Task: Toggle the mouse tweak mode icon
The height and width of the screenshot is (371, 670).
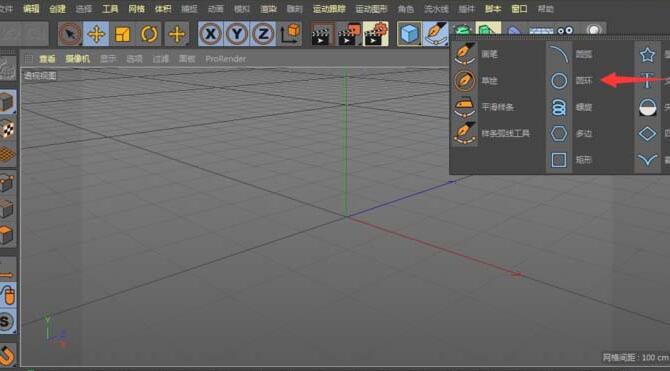Action: (7, 294)
